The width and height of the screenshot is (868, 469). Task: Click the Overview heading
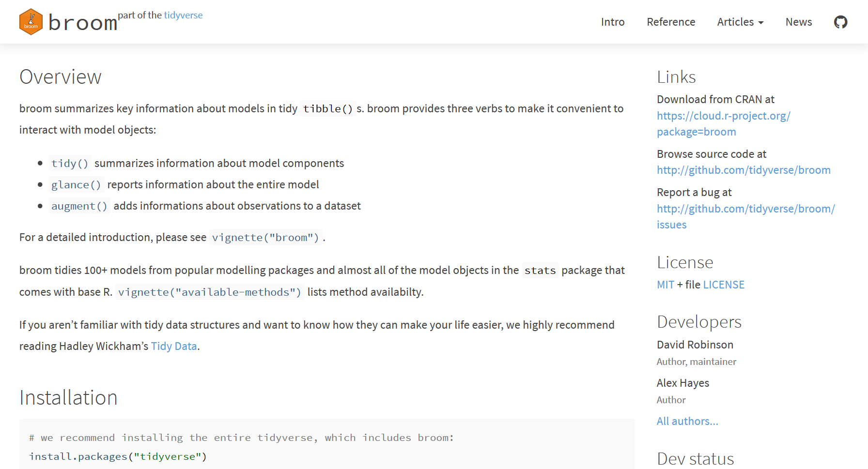click(61, 77)
